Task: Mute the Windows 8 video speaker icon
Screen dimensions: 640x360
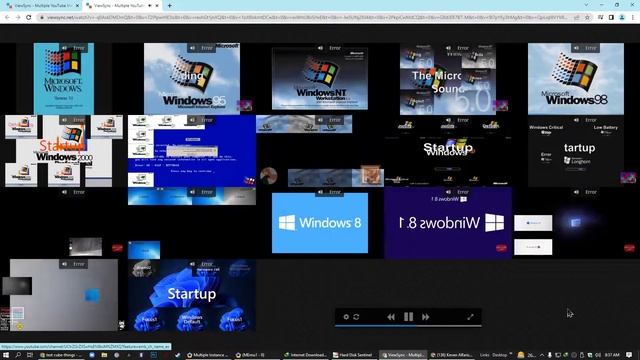Action: point(320,192)
